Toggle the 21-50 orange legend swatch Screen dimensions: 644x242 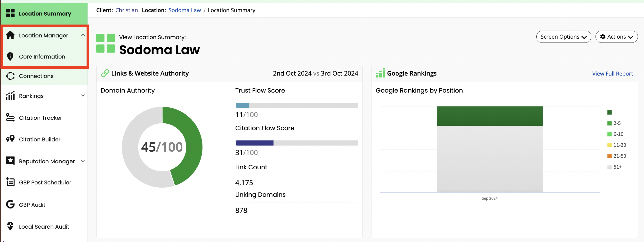[609, 156]
